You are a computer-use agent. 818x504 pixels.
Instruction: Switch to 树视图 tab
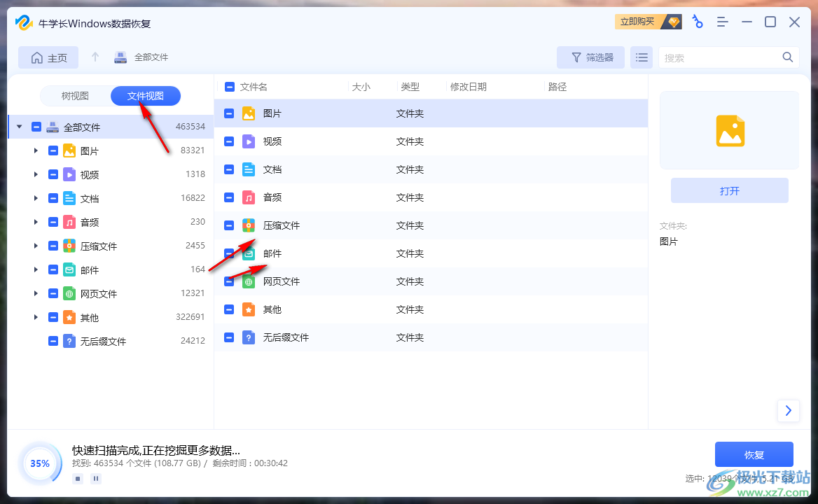pyautogui.click(x=75, y=96)
